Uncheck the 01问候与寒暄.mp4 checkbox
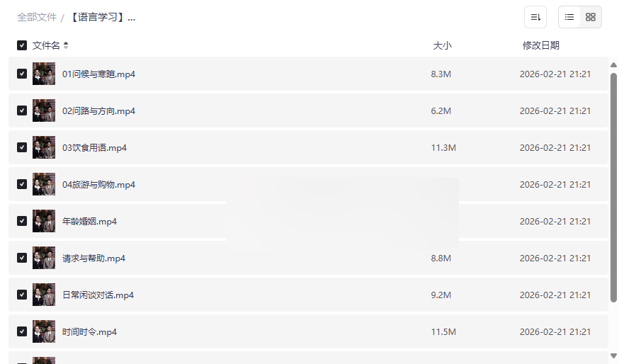 tap(22, 74)
